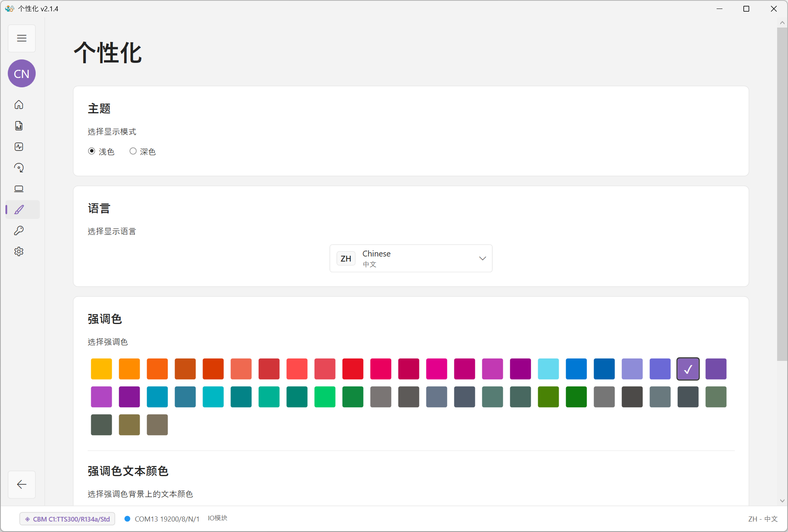Open the activity monitor pulse icon
This screenshot has width=788, height=532.
click(19, 147)
